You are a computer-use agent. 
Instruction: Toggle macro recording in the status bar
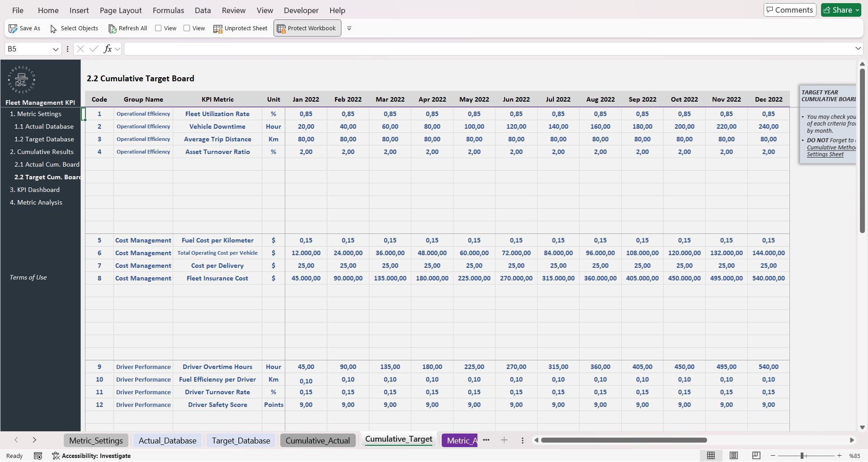click(x=38, y=456)
